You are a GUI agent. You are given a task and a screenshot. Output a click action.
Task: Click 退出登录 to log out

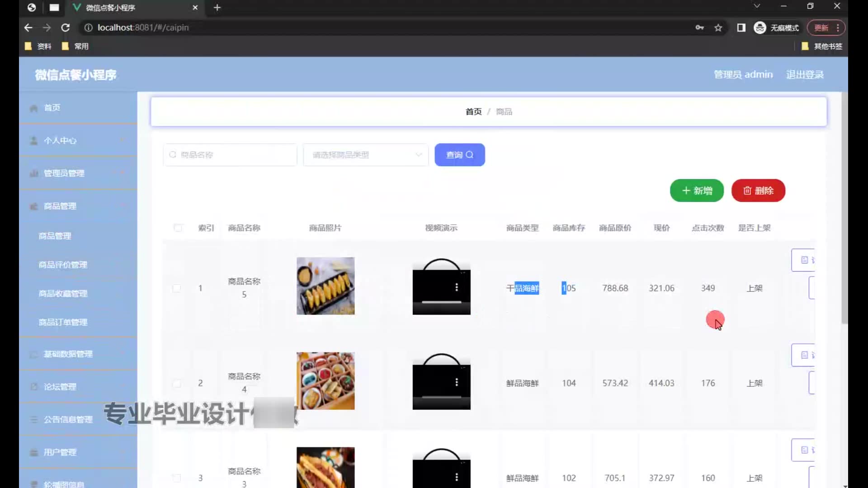click(x=805, y=75)
